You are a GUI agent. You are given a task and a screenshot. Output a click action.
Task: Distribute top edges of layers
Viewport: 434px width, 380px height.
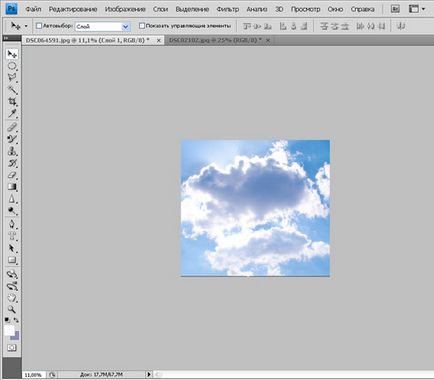pyautogui.click(x=324, y=26)
